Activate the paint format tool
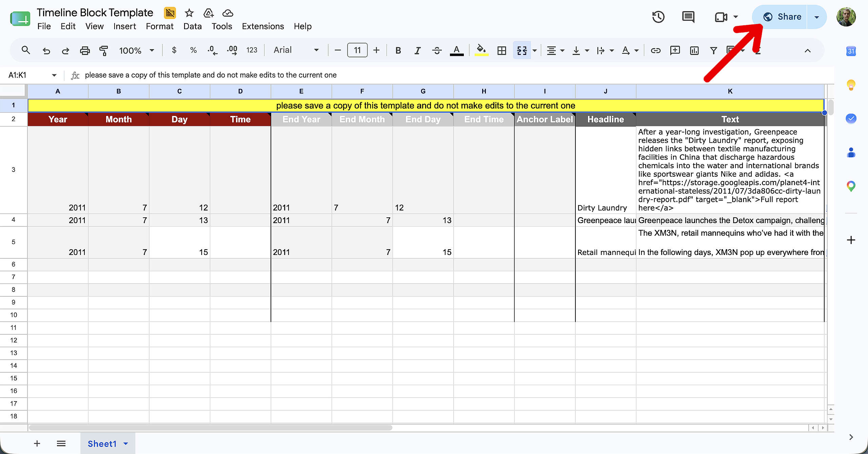This screenshot has width=868, height=454. click(104, 51)
